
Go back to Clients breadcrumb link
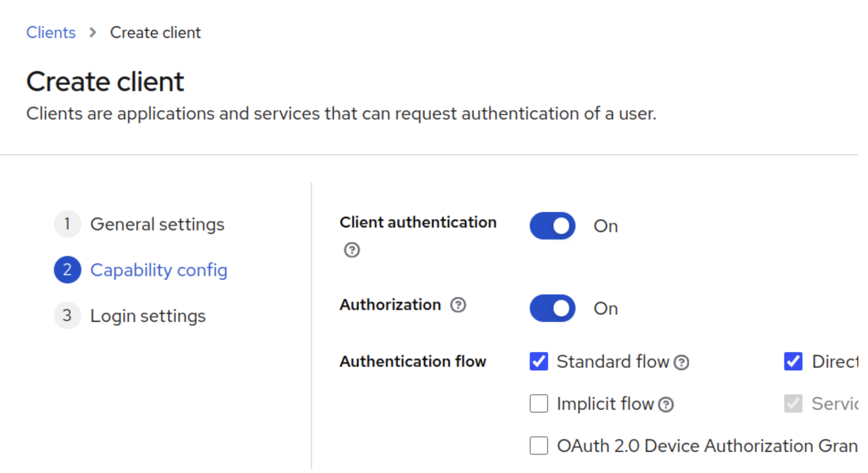[x=51, y=32]
